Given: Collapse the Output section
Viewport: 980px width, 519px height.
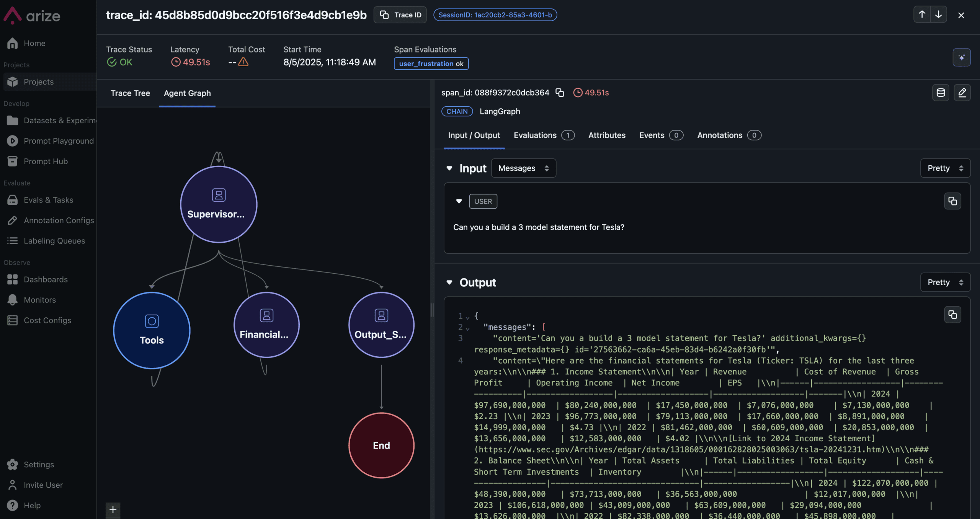Looking at the screenshot, I should click(449, 282).
